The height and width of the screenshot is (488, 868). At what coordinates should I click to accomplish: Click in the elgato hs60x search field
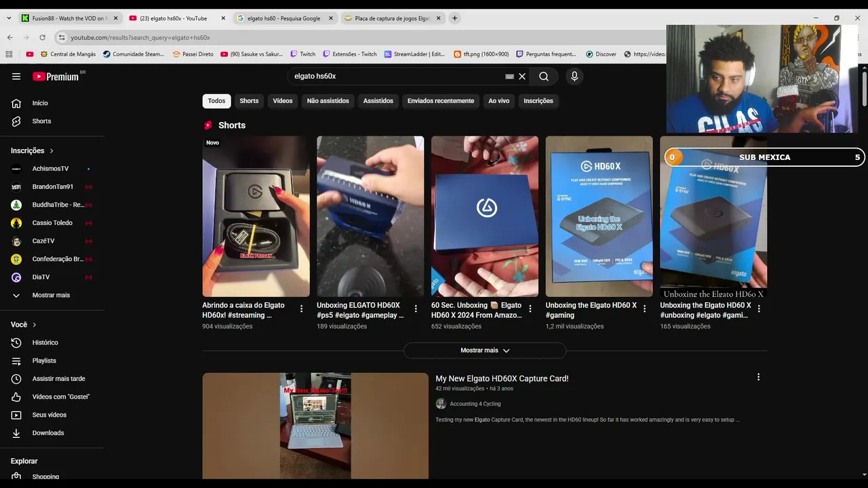pos(397,77)
